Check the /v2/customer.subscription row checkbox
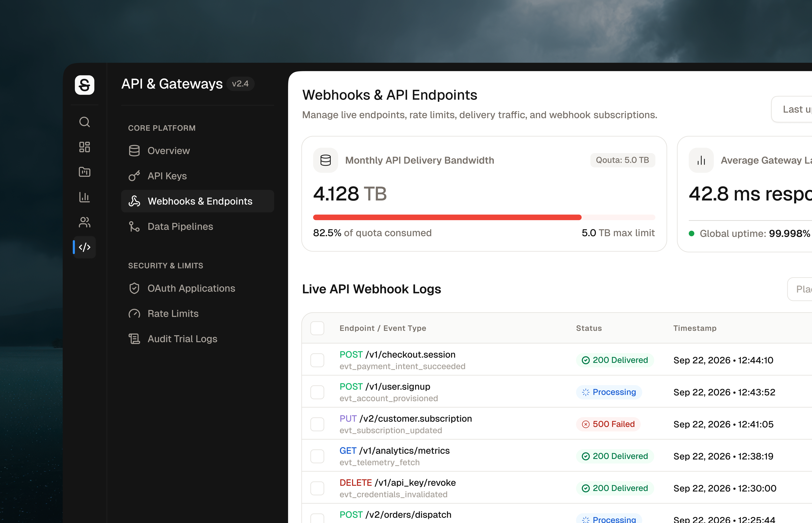Image resolution: width=812 pixels, height=523 pixels. [x=317, y=424]
